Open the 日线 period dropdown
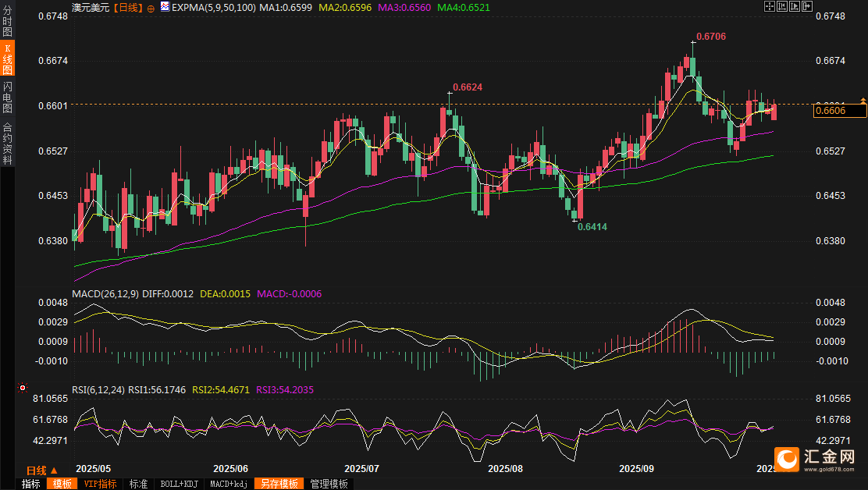The image size is (868, 490). coord(41,470)
